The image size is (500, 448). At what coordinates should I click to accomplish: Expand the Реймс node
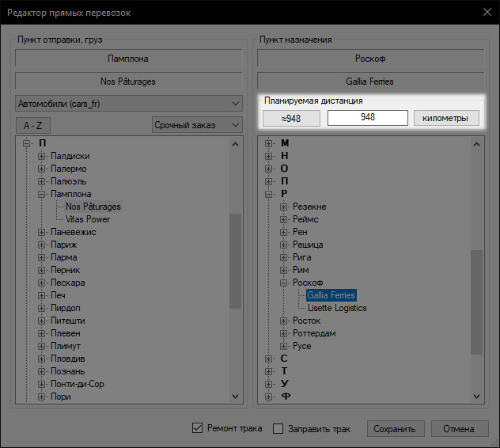283,219
